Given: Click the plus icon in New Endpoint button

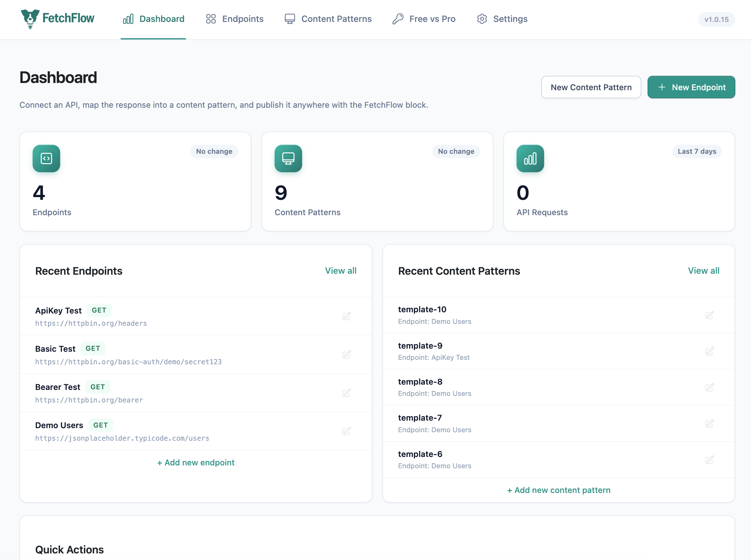Looking at the screenshot, I should coord(662,87).
